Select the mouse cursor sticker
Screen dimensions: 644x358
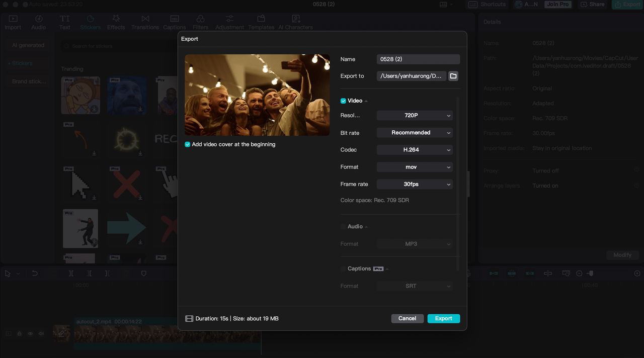click(x=80, y=184)
